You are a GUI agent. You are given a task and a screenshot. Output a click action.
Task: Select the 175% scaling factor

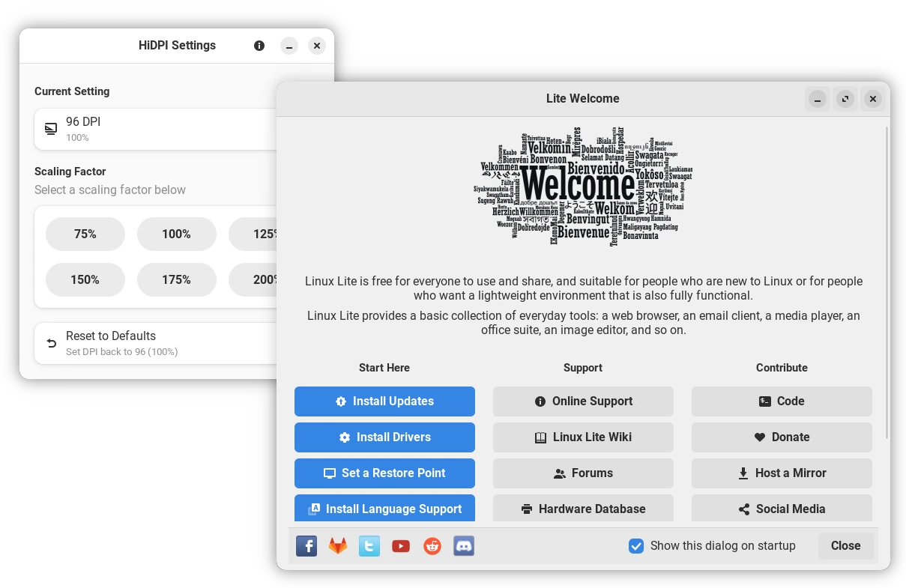point(177,280)
